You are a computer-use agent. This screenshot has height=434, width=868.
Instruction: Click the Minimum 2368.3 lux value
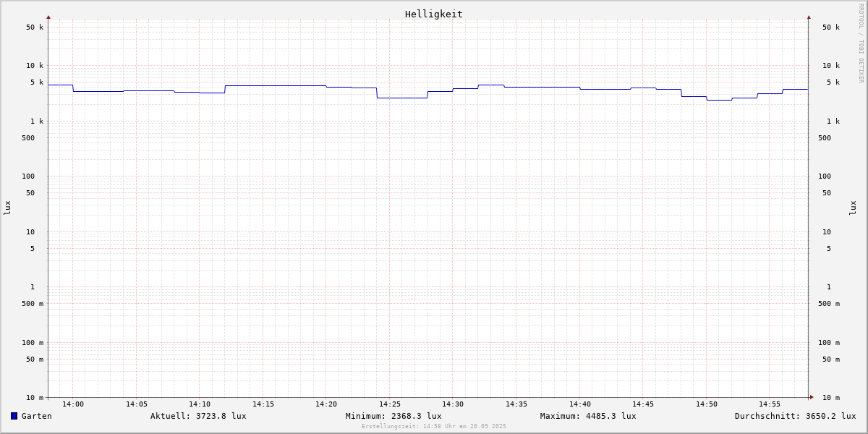tap(393, 416)
